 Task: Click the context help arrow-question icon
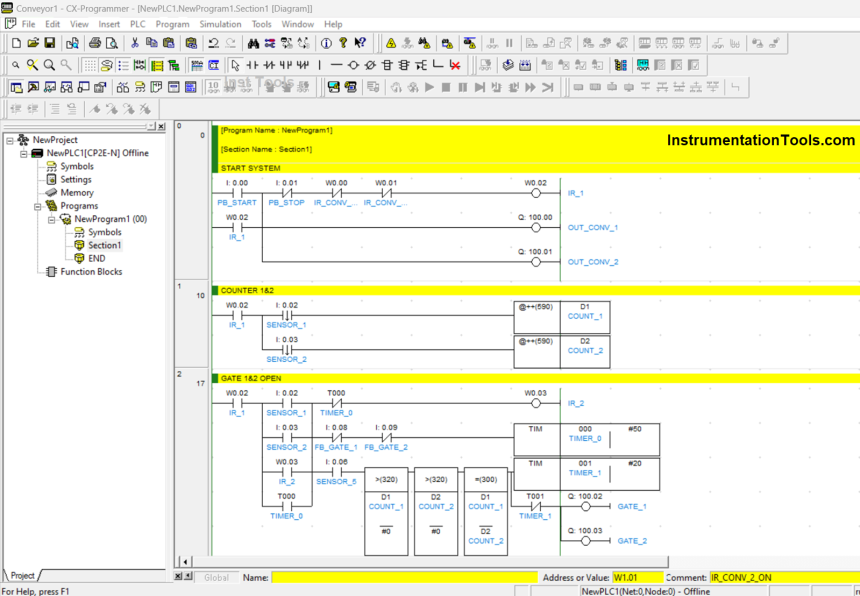[360, 43]
